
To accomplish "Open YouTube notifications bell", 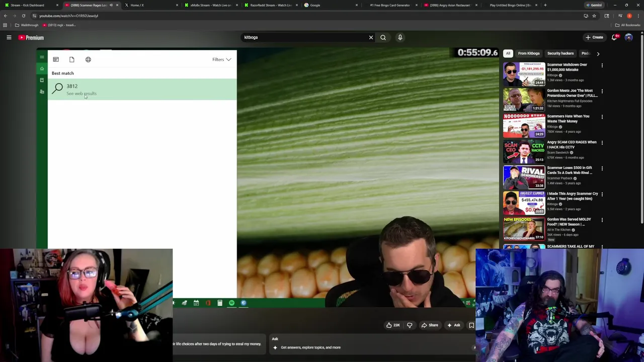I will pos(614,37).
